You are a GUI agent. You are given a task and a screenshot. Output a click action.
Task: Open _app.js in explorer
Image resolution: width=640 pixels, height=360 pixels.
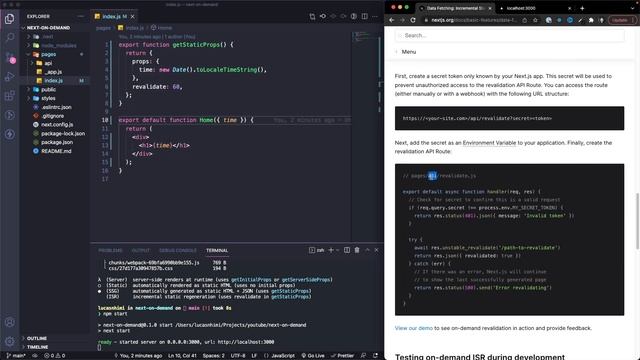pos(53,72)
